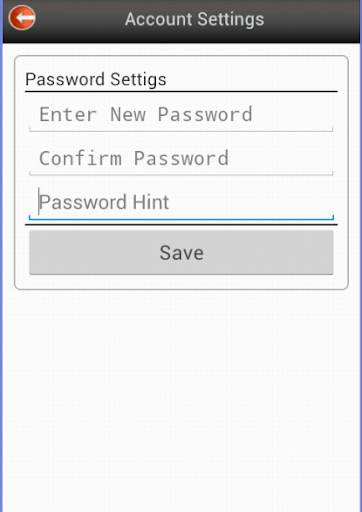Image resolution: width=362 pixels, height=512 pixels.
Task: Click the Password Settigs heading
Action: [x=96, y=80]
